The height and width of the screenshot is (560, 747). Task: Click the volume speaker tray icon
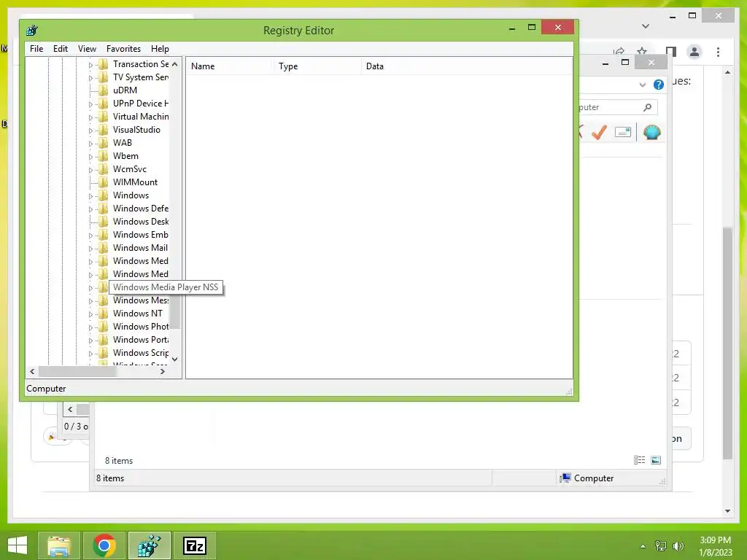click(678, 546)
